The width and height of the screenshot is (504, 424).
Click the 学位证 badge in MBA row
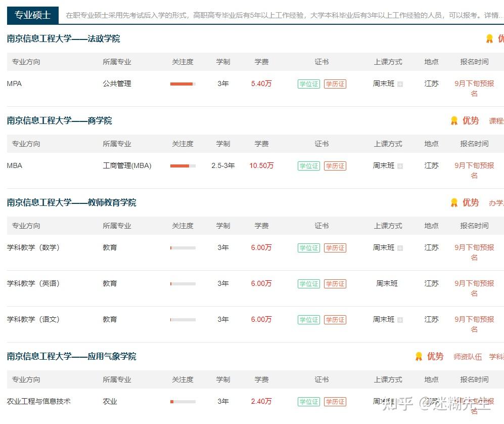pos(309,166)
